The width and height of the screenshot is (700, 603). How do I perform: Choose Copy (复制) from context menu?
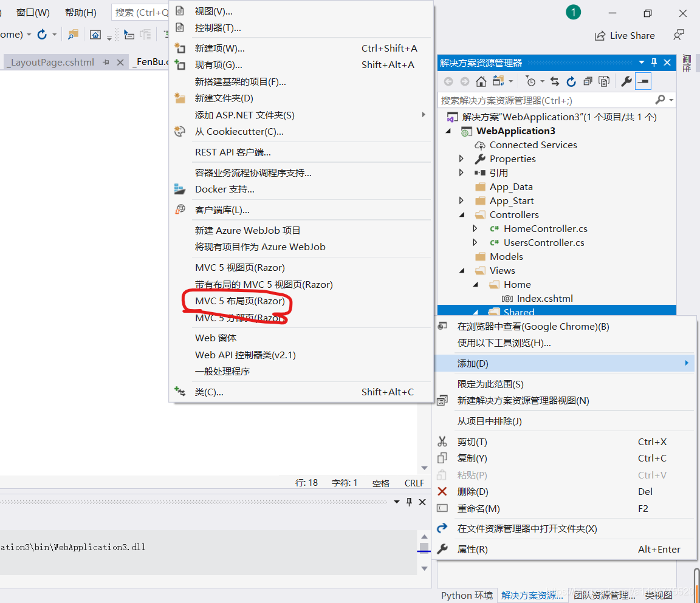click(564, 458)
